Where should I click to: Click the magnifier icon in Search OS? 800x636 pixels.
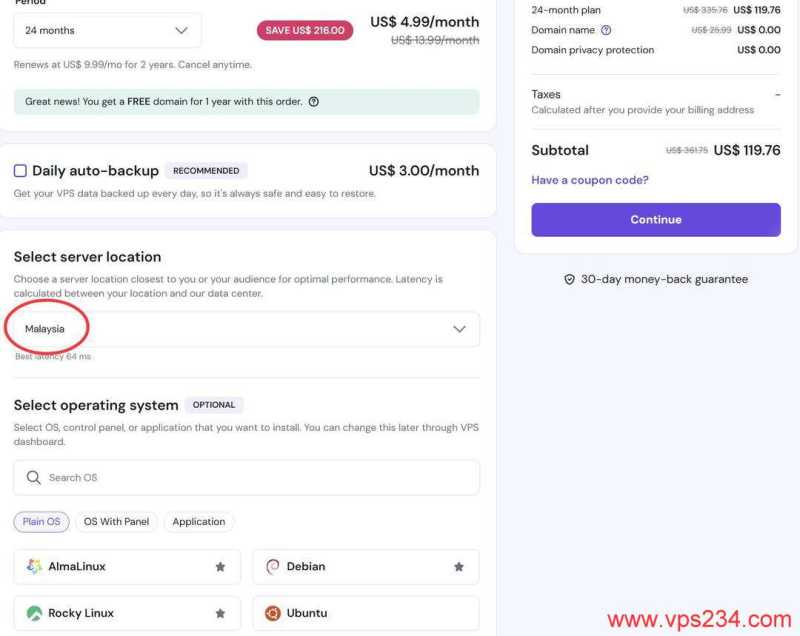[34, 478]
